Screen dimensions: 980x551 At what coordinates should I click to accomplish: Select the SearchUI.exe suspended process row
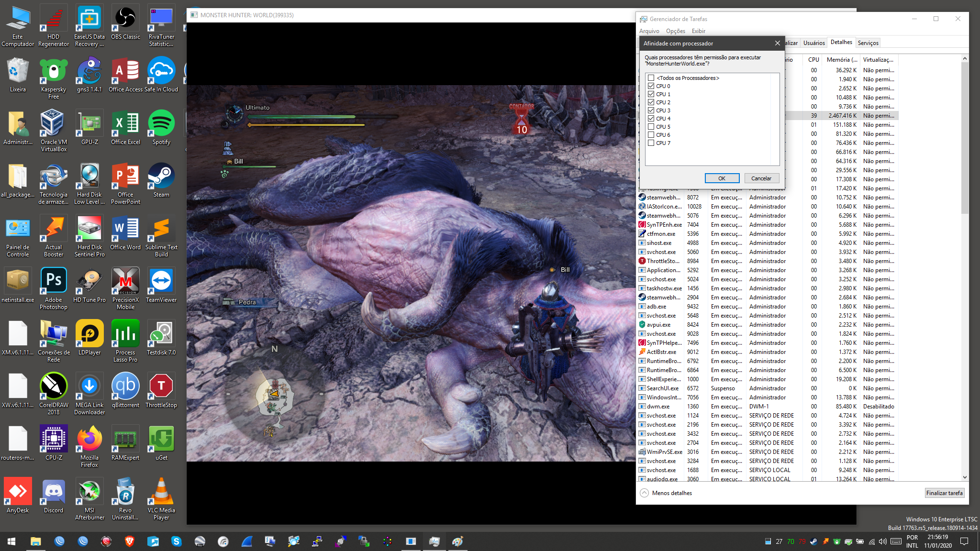[x=768, y=388]
